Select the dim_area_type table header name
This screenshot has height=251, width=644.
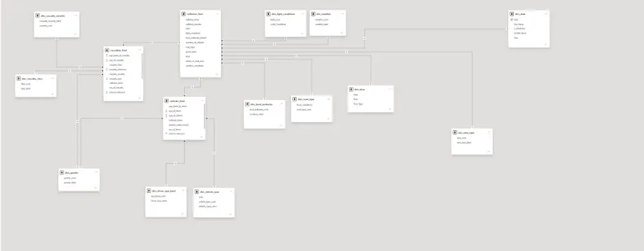[x=466, y=133]
